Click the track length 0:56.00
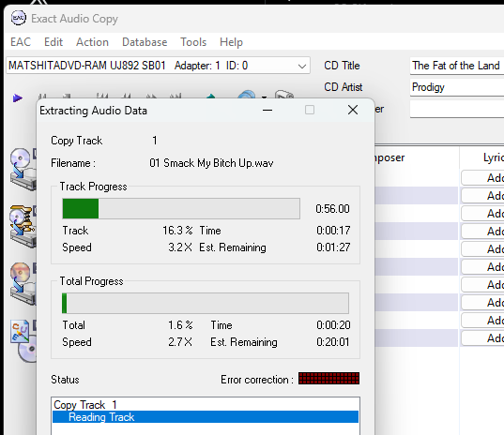Screen dimensions: 504x435 click(x=332, y=209)
